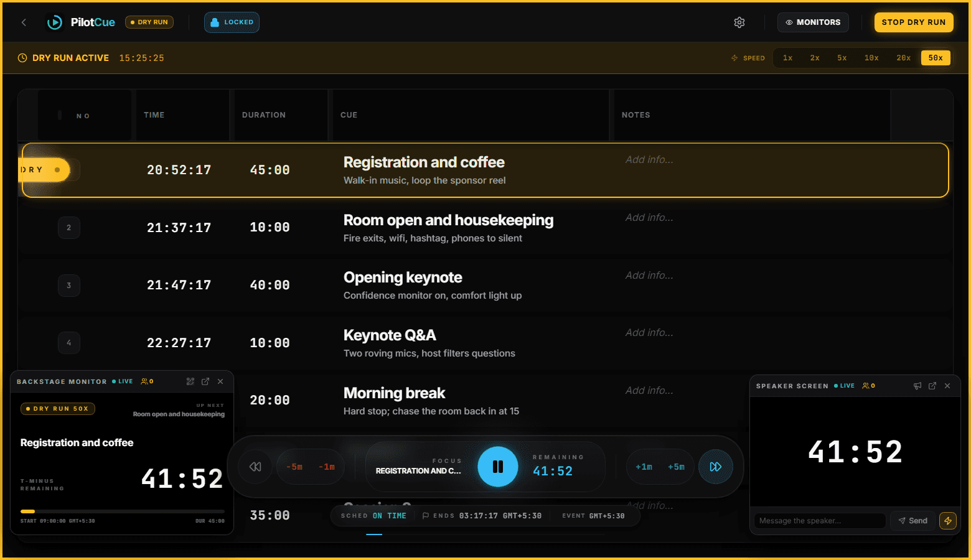
Task: Pause the running timer
Action: pos(498,467)
